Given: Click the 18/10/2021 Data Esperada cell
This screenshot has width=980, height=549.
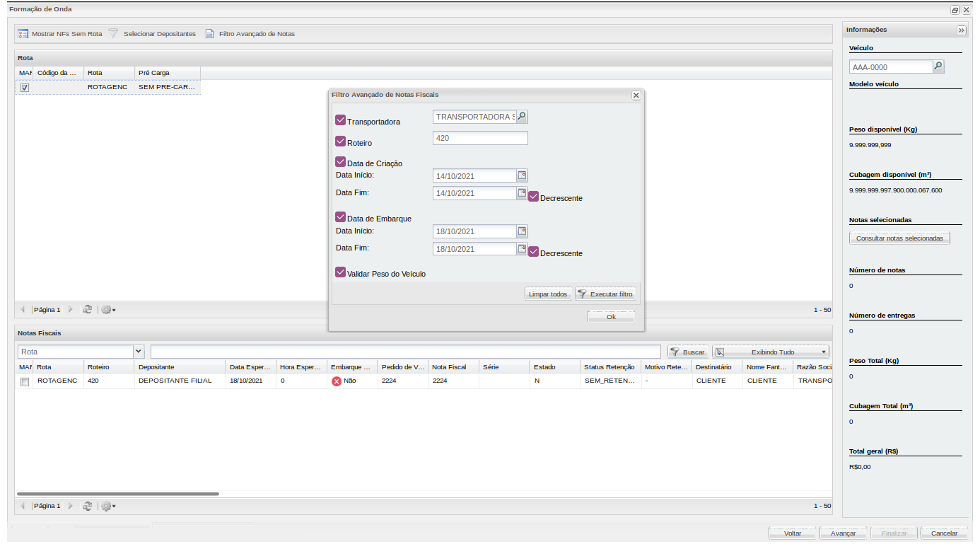Looking at the screenshot, I should pyautogui.click(x=251, y=381).
